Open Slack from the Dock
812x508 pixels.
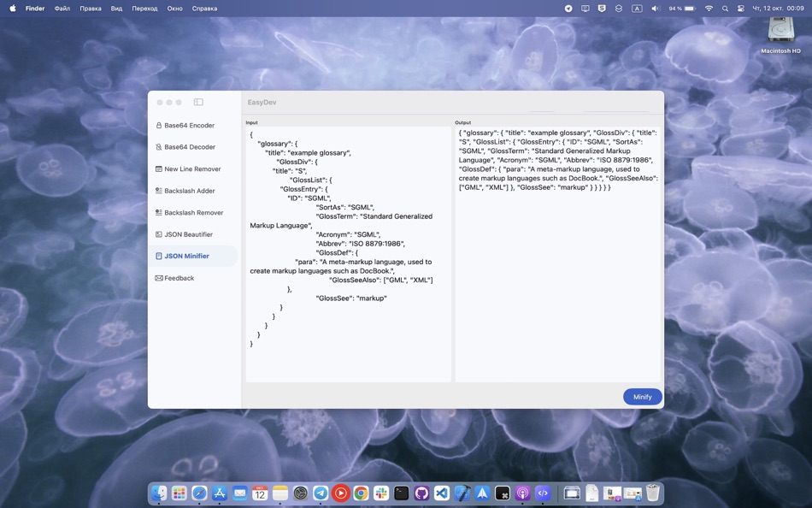(381, 493)
